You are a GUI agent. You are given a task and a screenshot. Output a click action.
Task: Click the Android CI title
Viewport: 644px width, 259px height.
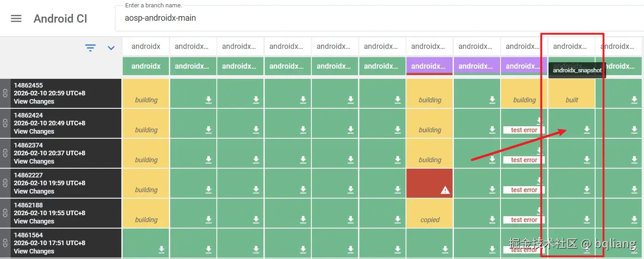coord(60,19)
